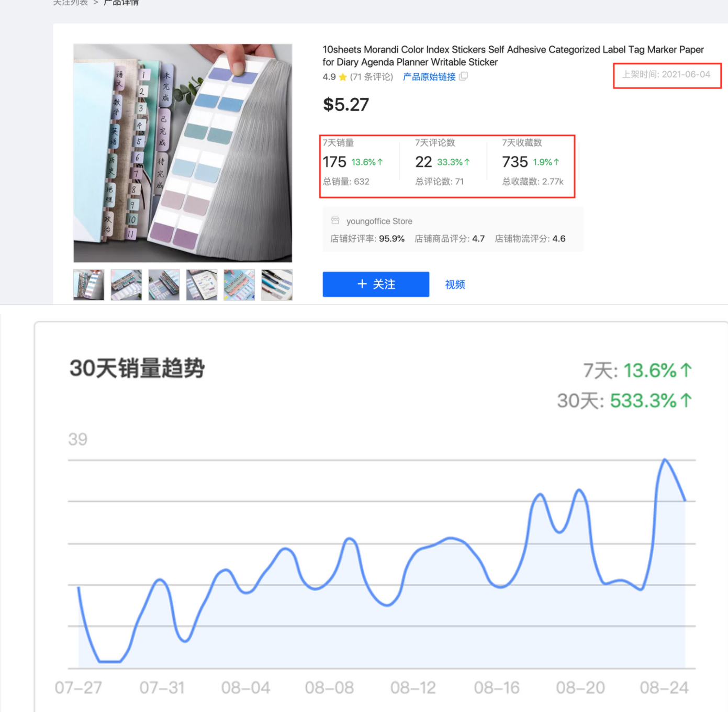Screen dimensions: 728x713
Task: Select the first product thumbnail
Action: 88,284
